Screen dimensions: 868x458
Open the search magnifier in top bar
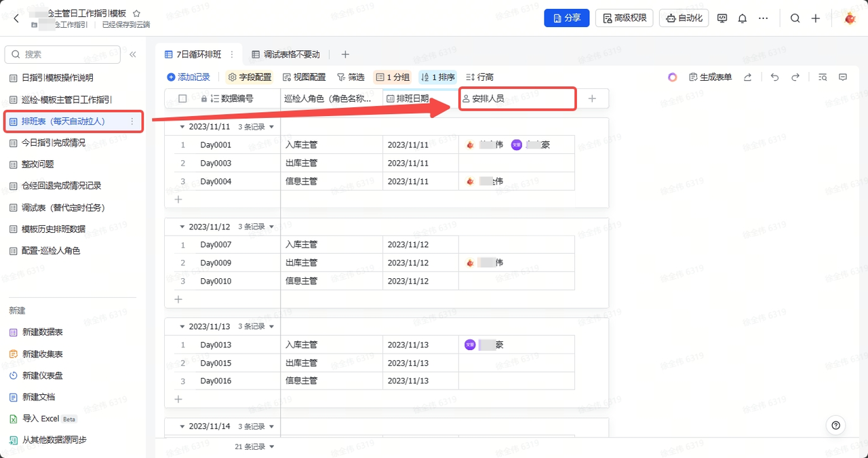click(x=795, y=18)
